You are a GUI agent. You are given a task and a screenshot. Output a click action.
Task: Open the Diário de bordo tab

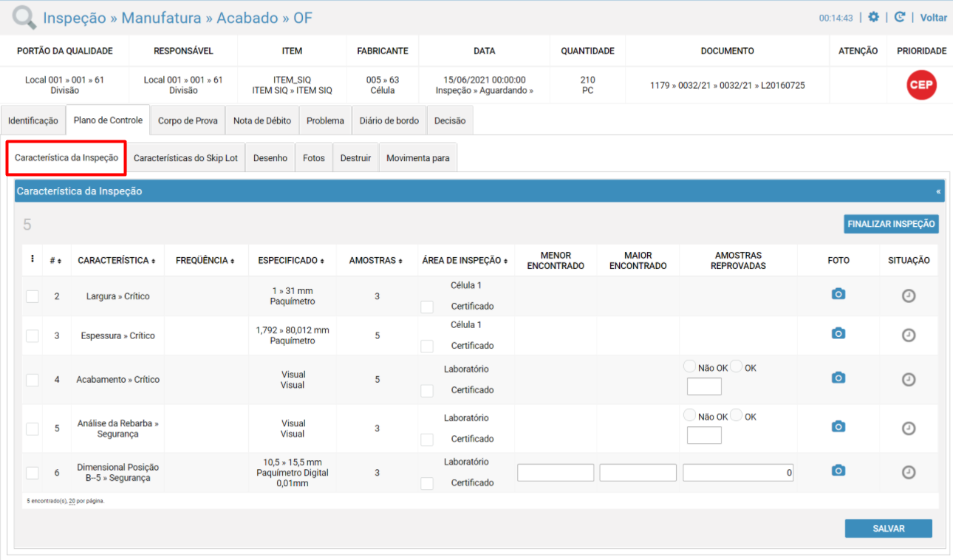tap(389, 120)
